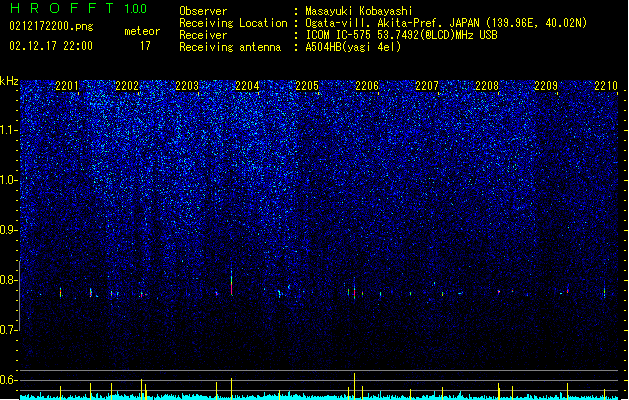Click the kHz axis unit label
Image resolution: width=629 pixels, height=400 pixels.
(x=9, y=81)
